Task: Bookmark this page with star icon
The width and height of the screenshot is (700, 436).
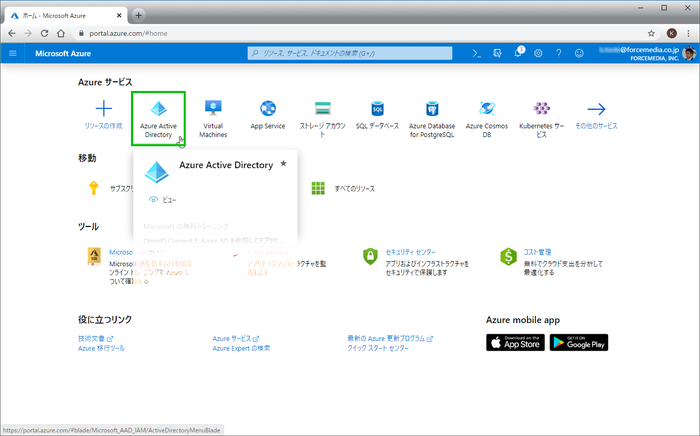Action: (x=651, y=33)
